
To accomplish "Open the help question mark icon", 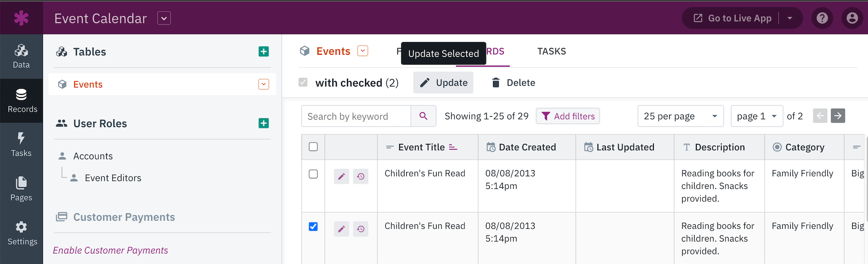I will (822, 18).
